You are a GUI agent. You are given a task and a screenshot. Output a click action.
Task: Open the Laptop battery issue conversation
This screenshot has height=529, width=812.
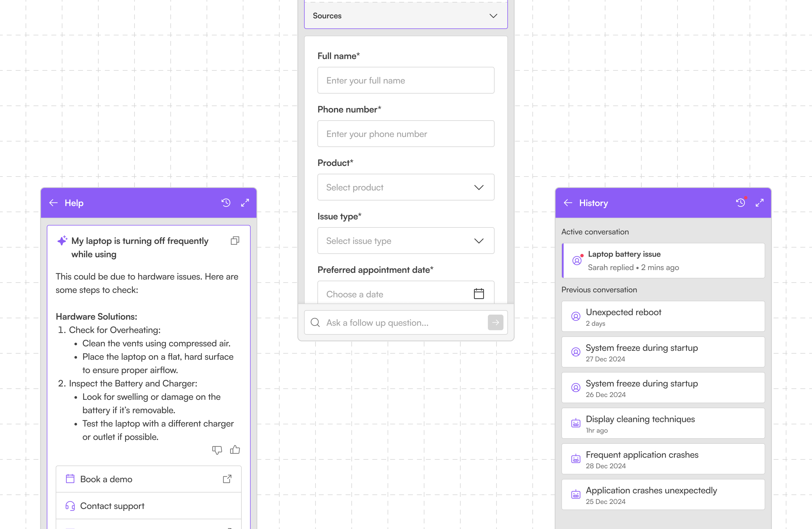point(663,261)
